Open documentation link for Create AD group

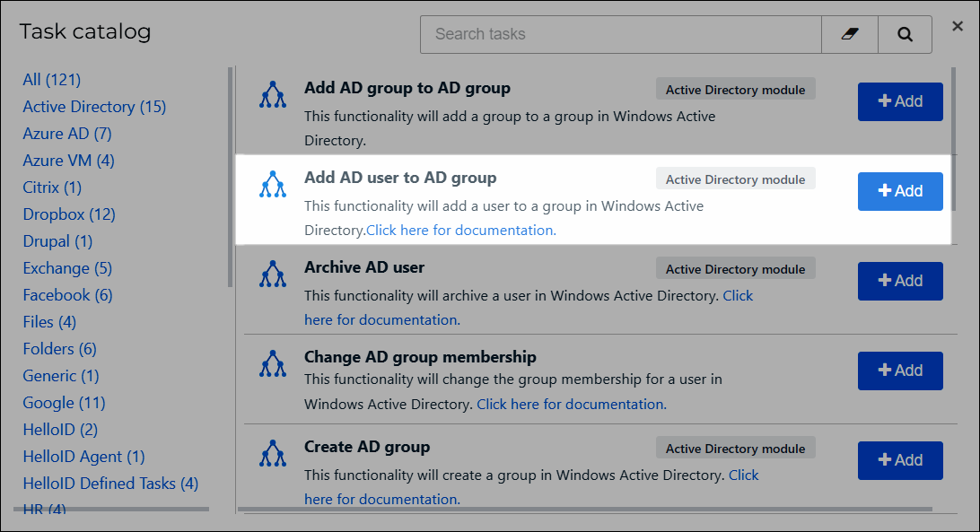pyautogui.click(x=382, y=499)
